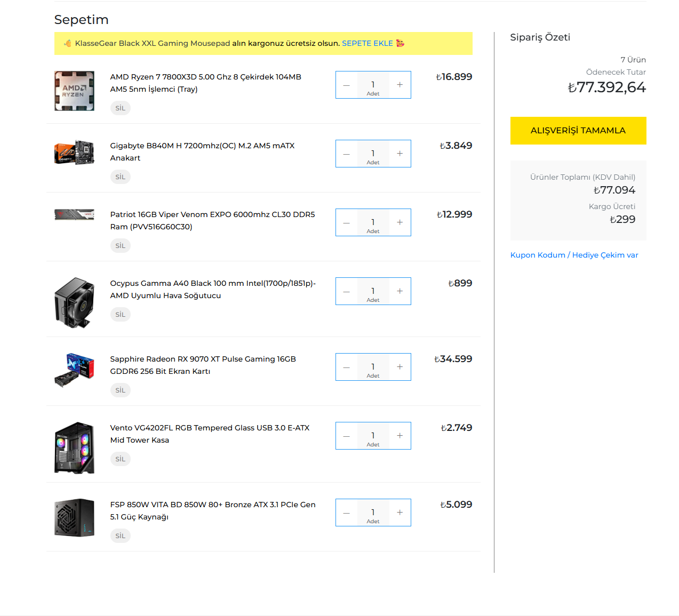This screenshot has height=616, width=679.
Task: Open Patriot 16GB Viper Venom product title
Action: coord(212,221)
